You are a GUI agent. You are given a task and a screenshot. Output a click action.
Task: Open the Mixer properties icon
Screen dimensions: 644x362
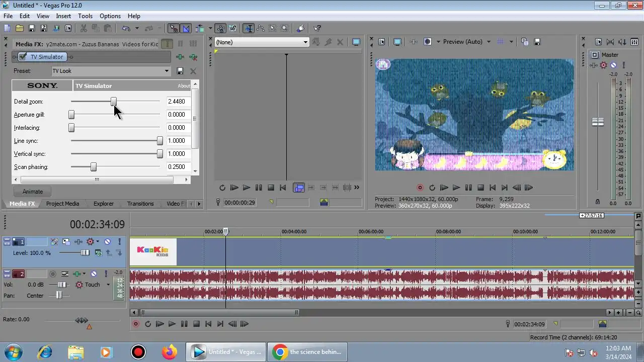[598, 42]
